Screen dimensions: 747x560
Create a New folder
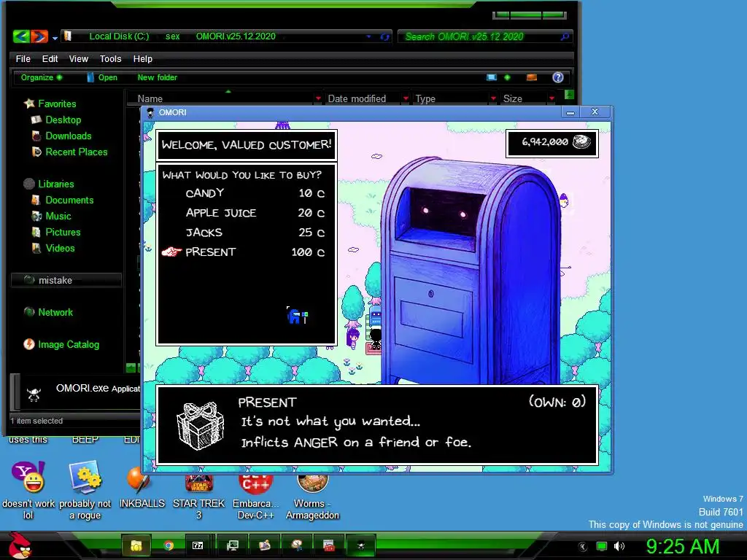point(158,77)
